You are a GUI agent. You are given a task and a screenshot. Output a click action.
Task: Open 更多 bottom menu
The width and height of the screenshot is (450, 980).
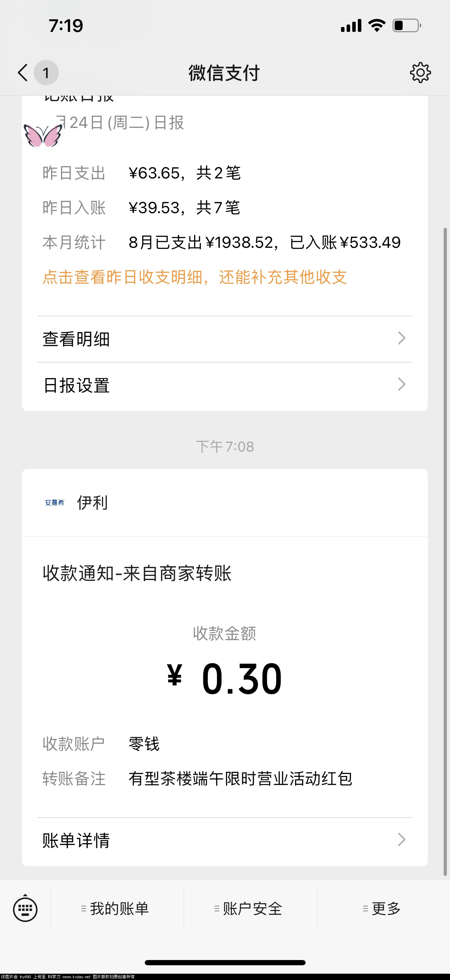tap(382, 908)
